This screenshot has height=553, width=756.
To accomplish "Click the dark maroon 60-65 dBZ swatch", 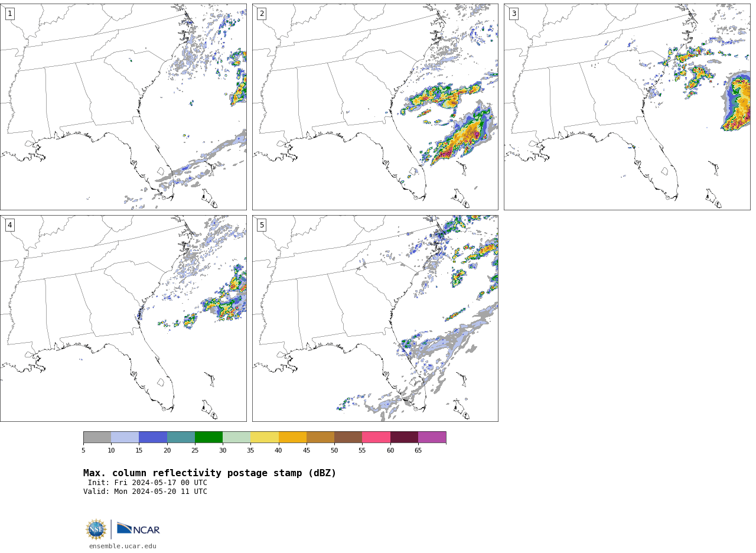I will (x=404, y=437).
